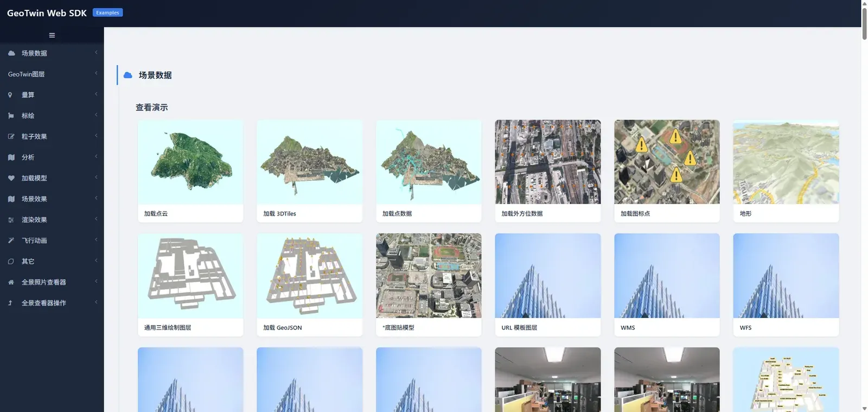This screenshot has width=868, height=412.
Task: Expand 全景查看器操作 sidebar chevron
Action: 96,302
